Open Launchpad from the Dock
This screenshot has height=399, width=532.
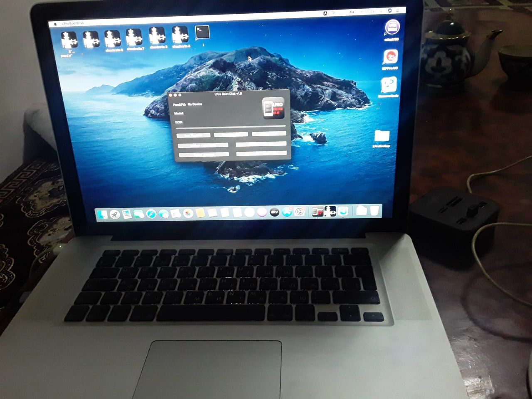pos(114,214)
